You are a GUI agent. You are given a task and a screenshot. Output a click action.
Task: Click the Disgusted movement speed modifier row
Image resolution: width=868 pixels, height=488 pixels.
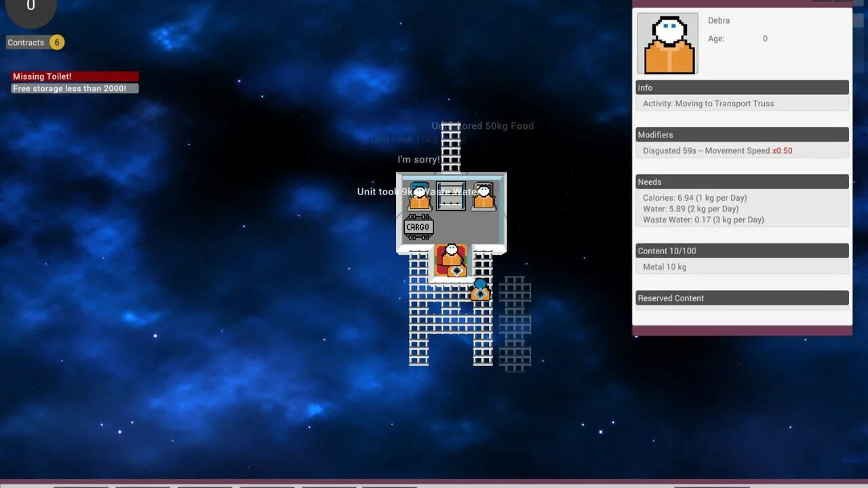742,151
